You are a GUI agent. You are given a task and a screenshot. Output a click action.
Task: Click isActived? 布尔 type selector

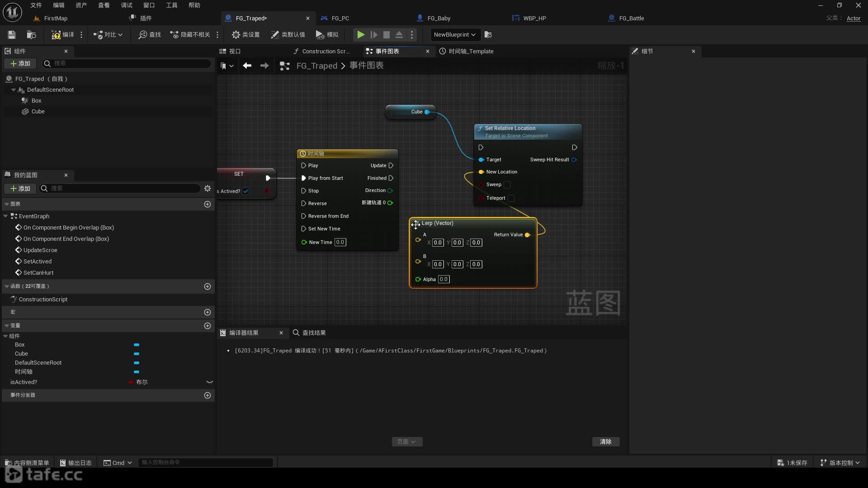138,382
